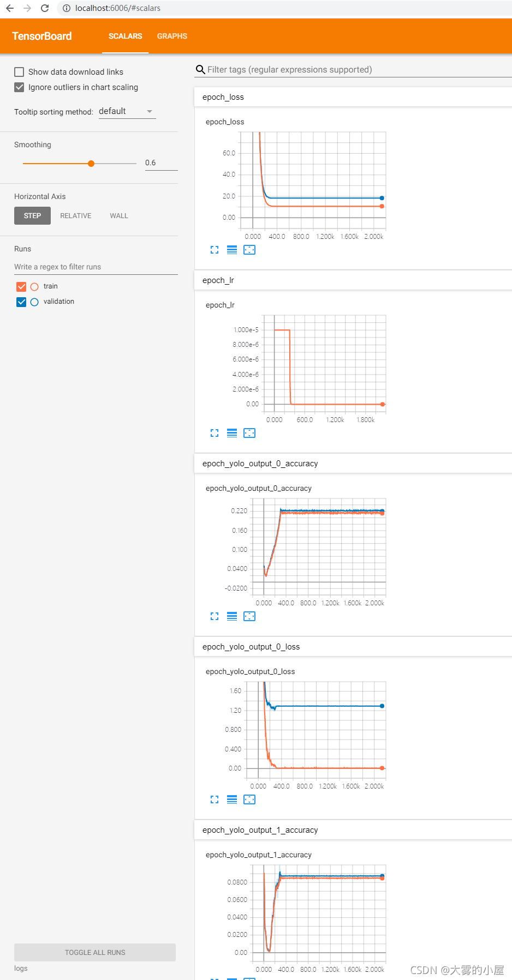The image size is (512, 980).
Task: Fit domain to data on epoch_yolo_output_0_loss chart
Action: [x=249, y=799]
